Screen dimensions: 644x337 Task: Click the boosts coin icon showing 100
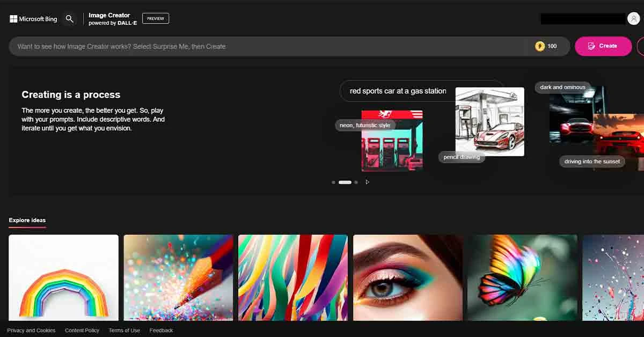coord(539,46)
